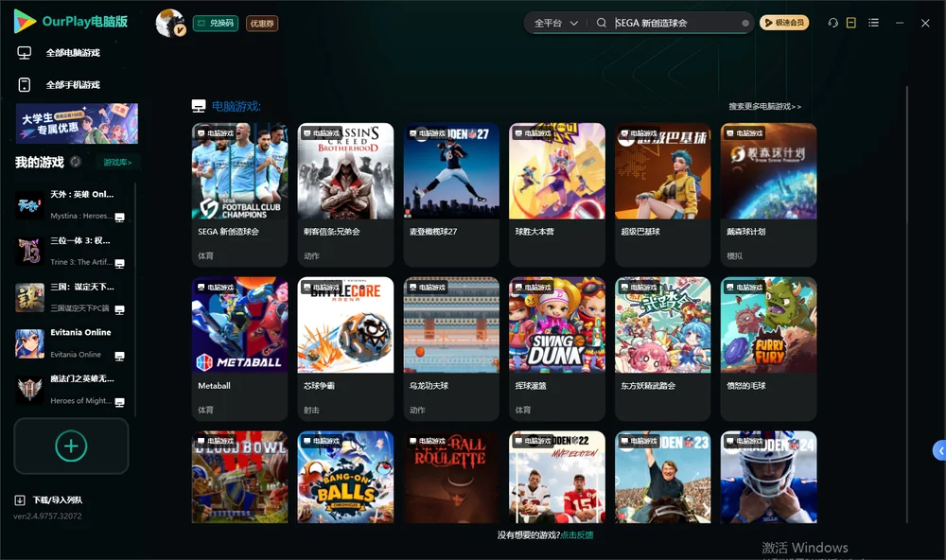Click the 点击反馈 feedback link
The height and width of the screenshot is (560, 946).
click(x=577, y=534)
